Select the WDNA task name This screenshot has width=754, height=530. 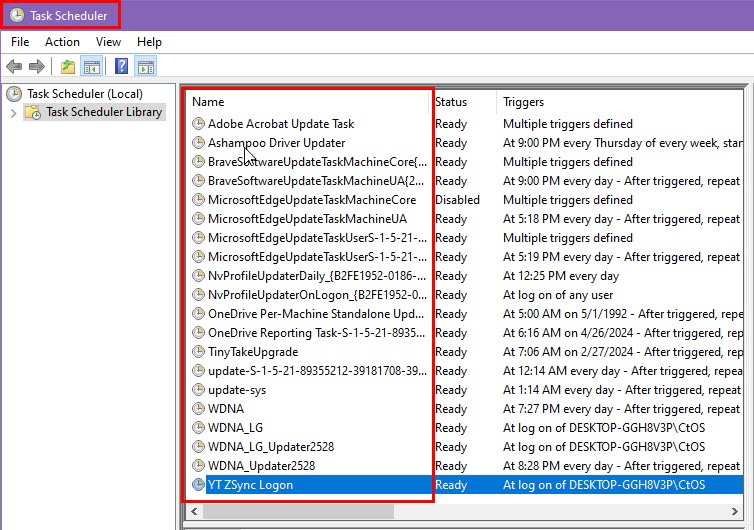click(x=226, y=409)
